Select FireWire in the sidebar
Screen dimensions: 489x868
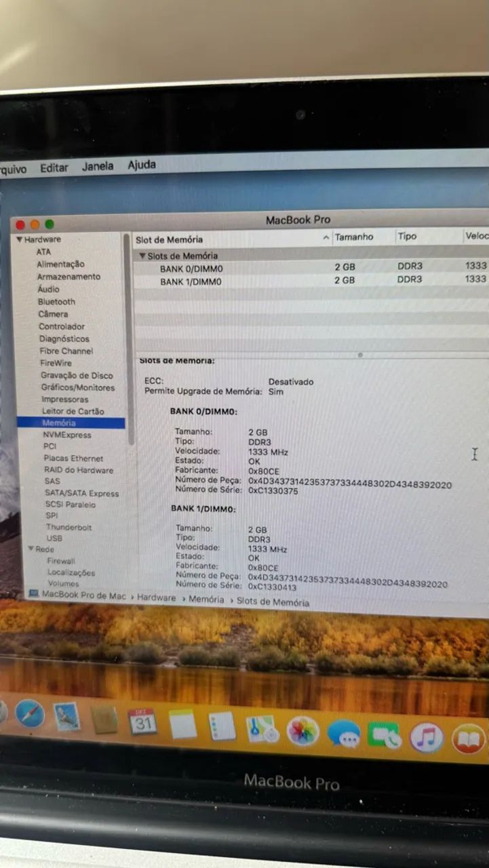tap(56, 363)
